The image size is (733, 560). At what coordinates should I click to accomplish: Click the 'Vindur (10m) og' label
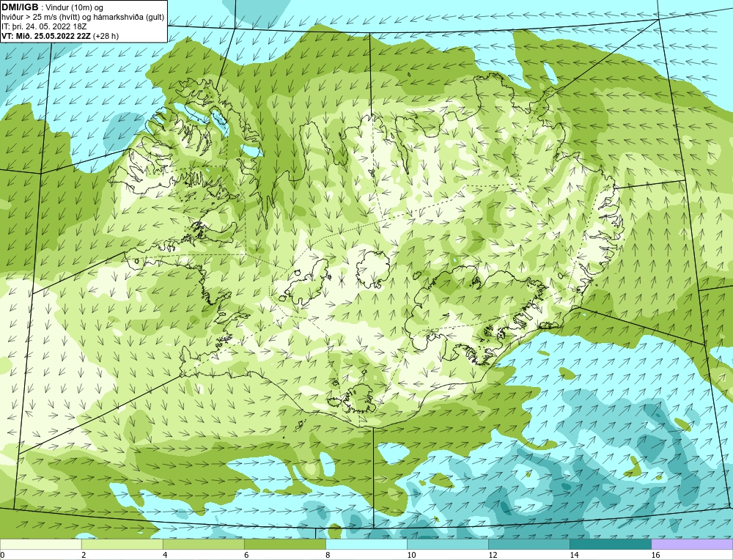[x=75, y=7]
